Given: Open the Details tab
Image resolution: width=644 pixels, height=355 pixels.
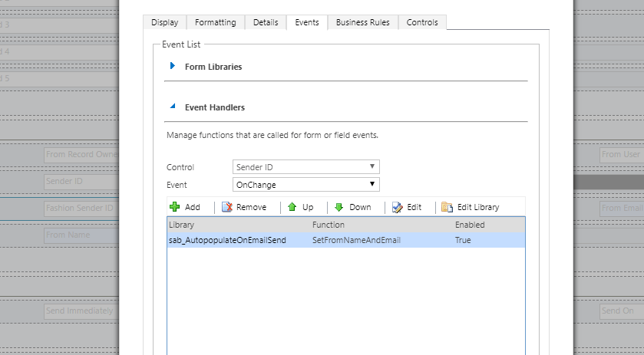Looking at the screenshot, I should tap(266, 23).
